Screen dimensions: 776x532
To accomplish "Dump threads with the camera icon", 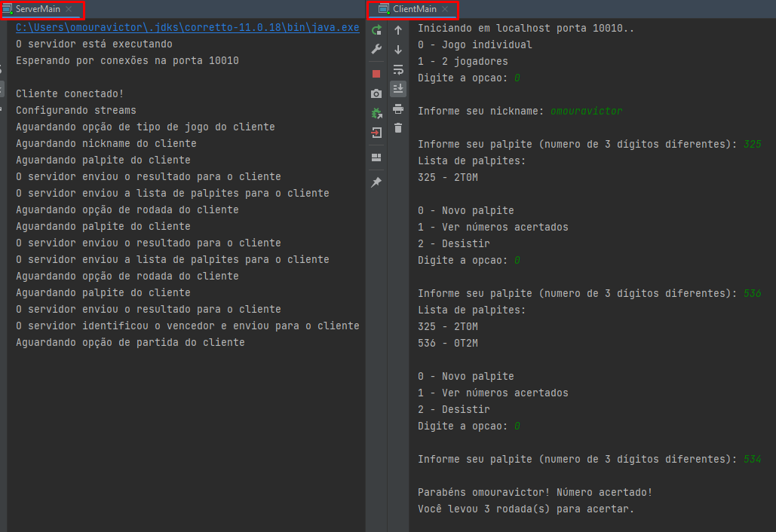I will click(x=376, y=93).
